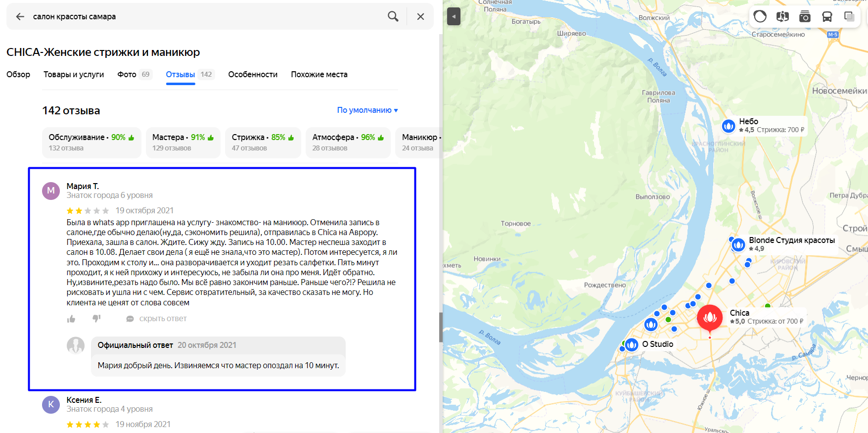The width and height of the screenshot is (868, 433).
Task: Collapse the side panel with the arrow button
Action: (x=454, y=16)
